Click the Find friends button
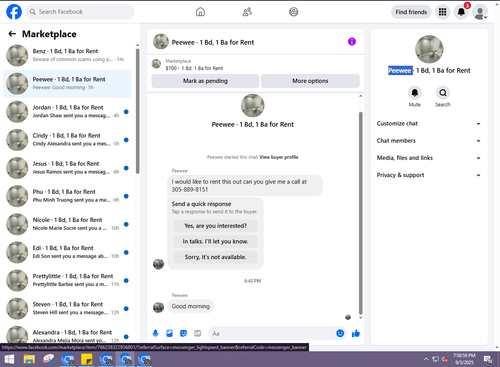This screenshot has height=367, width=500. 411,12
